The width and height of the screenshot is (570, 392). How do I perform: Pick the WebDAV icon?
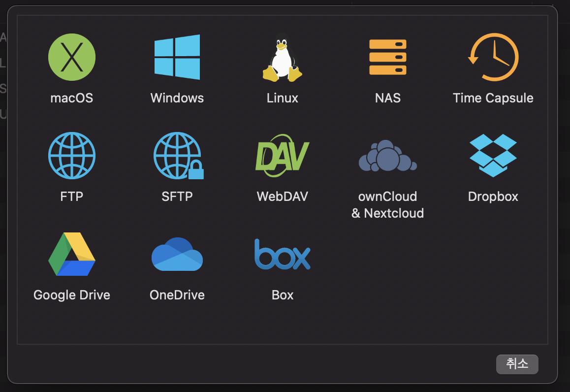click(283, 156)
